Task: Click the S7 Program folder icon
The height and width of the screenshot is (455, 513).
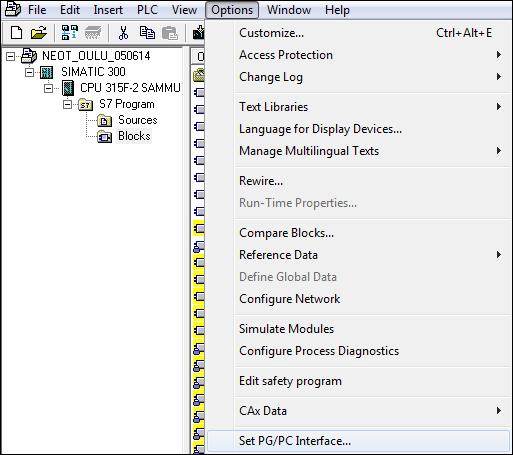Action: point(85,105)
